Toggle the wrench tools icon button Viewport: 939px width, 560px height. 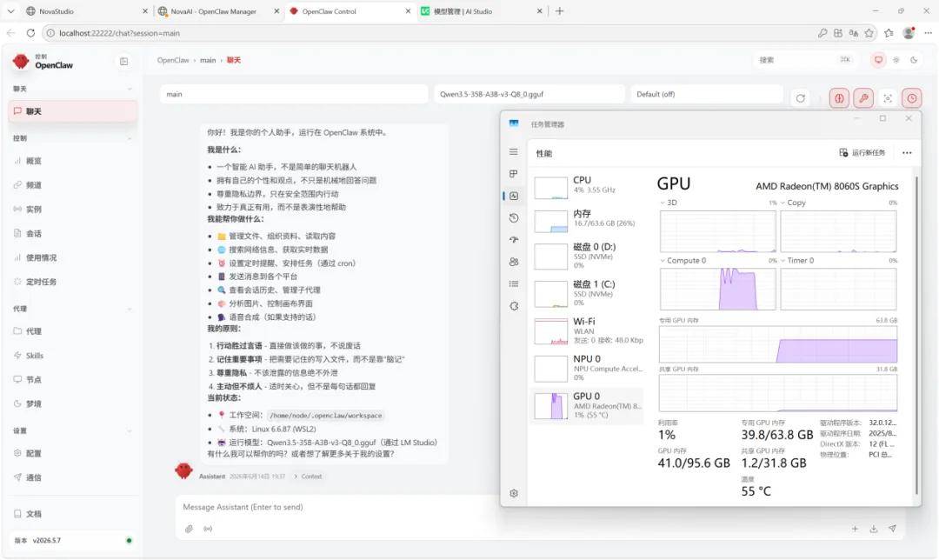(x=863, y=98)
